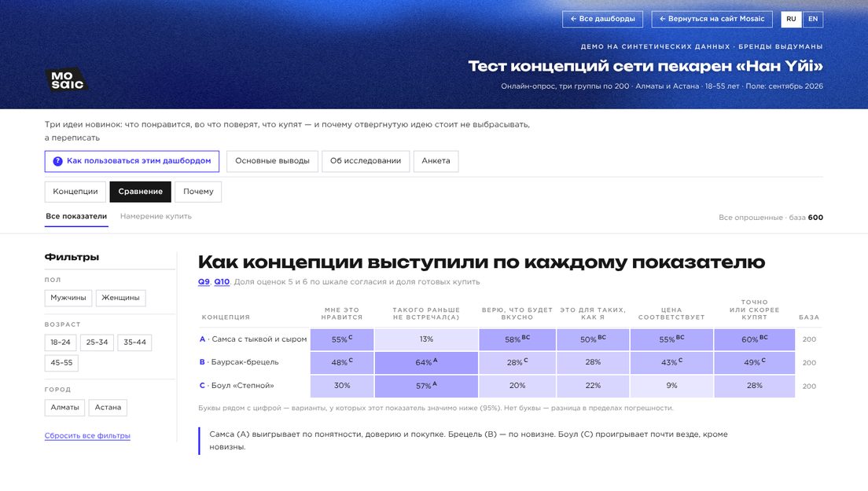Image resolution: width=868 pixels, height=491 pixels.
Task: Switch language to RU
Action: pyautogui.click(x=792, y=19)
